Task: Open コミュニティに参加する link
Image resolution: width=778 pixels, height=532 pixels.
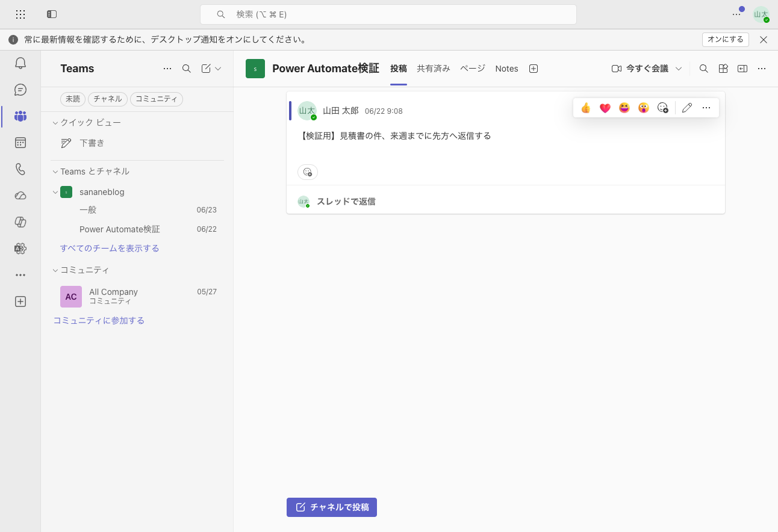Action: pyautogui.click(x=99, y=321)
